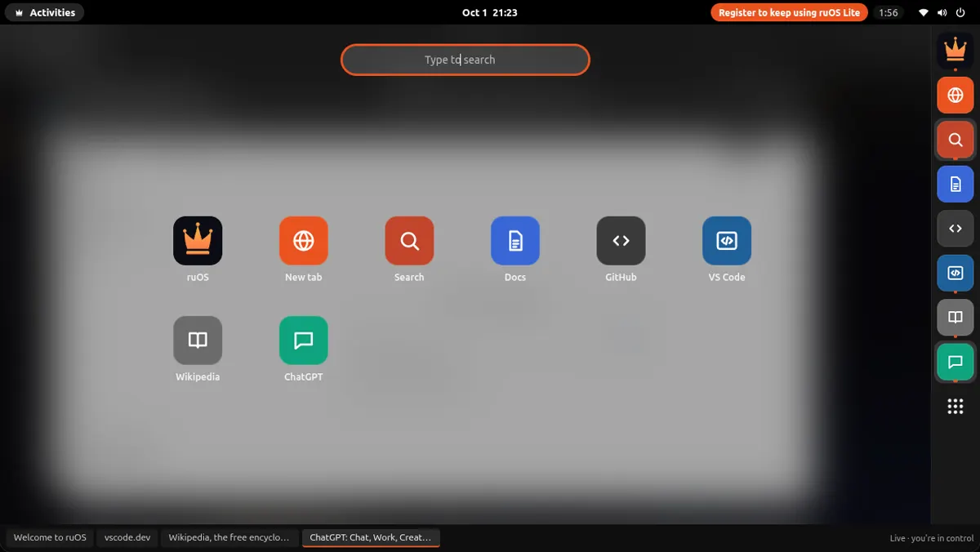Viewport: 980px width, 552px height.
Task: Focus the Type to search field
Action: pyautogui.click(x=465, y=60)
